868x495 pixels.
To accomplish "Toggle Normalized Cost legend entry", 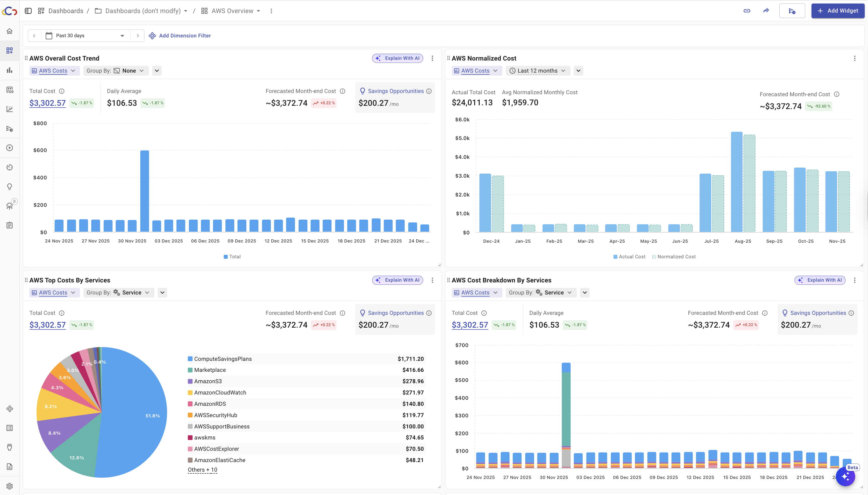I will coord(673,257).
